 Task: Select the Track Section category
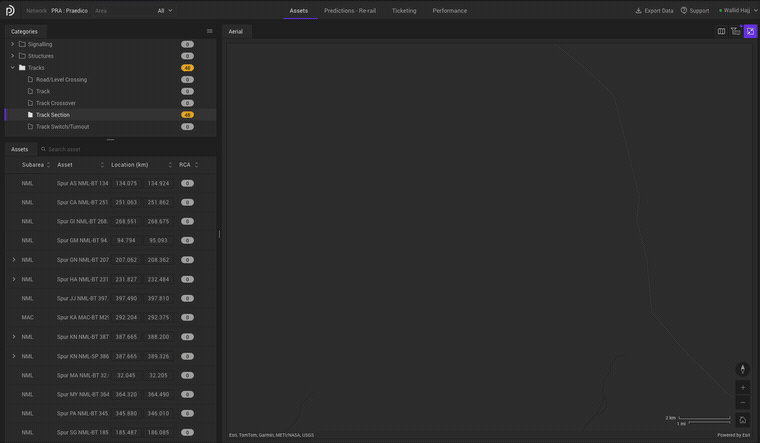[x=111, y=115]
